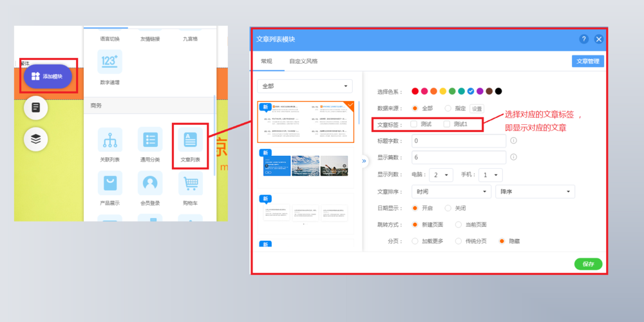Select 指定 data source radio button
The image size is (644, 322).
click(448, 108)
